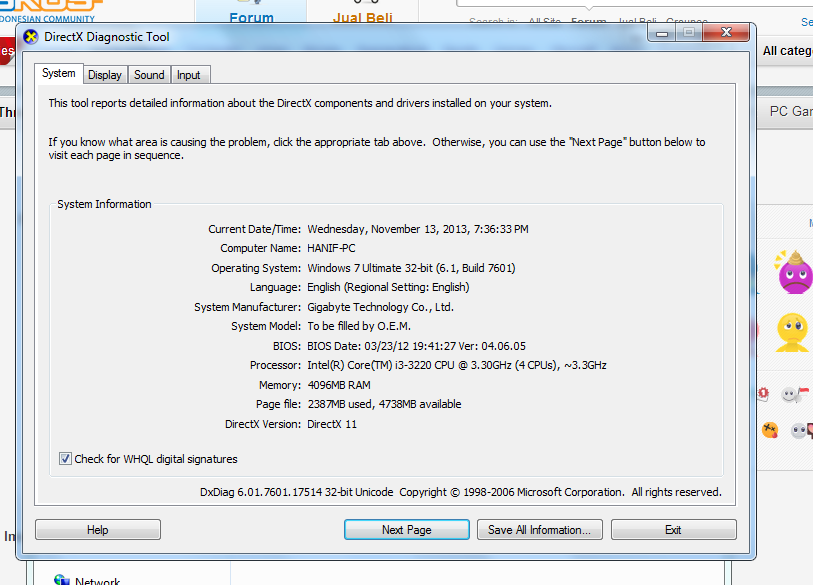Click the Memory value 4096MB RAM
The image size is (813, 585).
339,385
